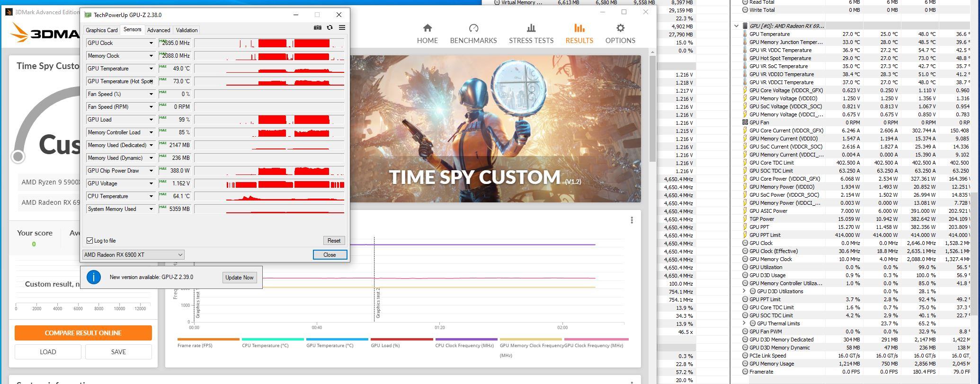Open the CPU Temperature sensor dropdown

click(151, 196)
